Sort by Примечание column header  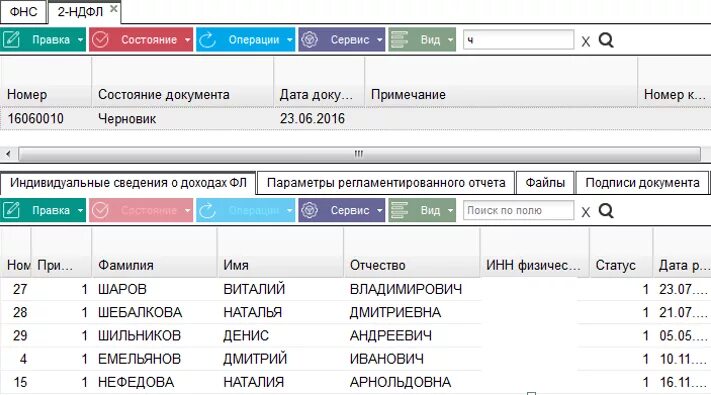[501, 82]
